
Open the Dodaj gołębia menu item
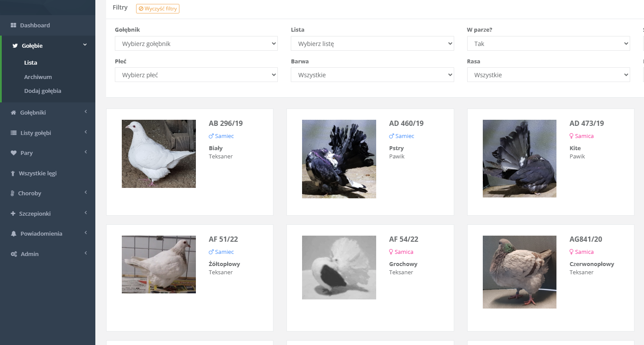click(x=42, y=91)
